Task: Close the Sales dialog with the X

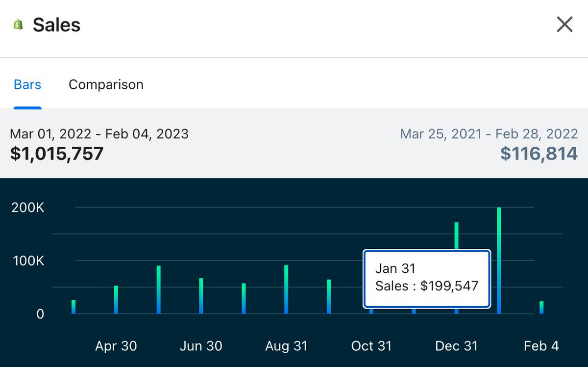Action: click(564, 24)
